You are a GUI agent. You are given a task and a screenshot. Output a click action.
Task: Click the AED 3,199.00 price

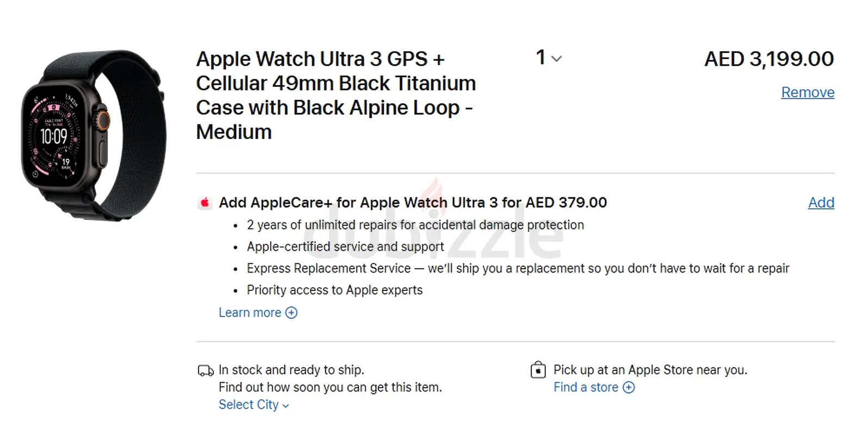tap(768, 59)
